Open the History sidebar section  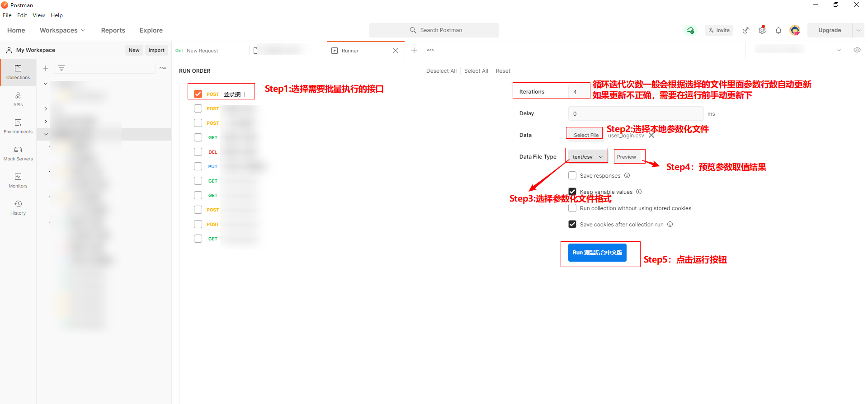tap(18, 208)
